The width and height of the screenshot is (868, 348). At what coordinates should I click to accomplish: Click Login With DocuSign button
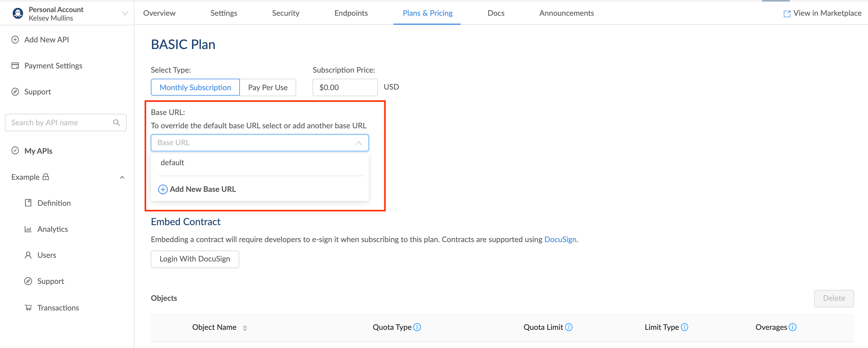pyautogui.click(x=195, y=259)
